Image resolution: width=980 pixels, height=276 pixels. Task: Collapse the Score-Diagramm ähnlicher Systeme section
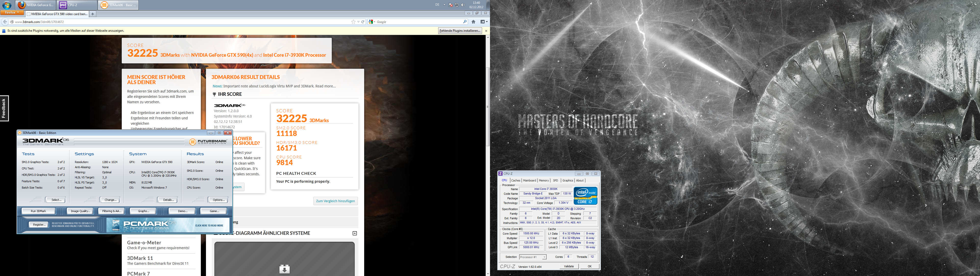point(354,233)
